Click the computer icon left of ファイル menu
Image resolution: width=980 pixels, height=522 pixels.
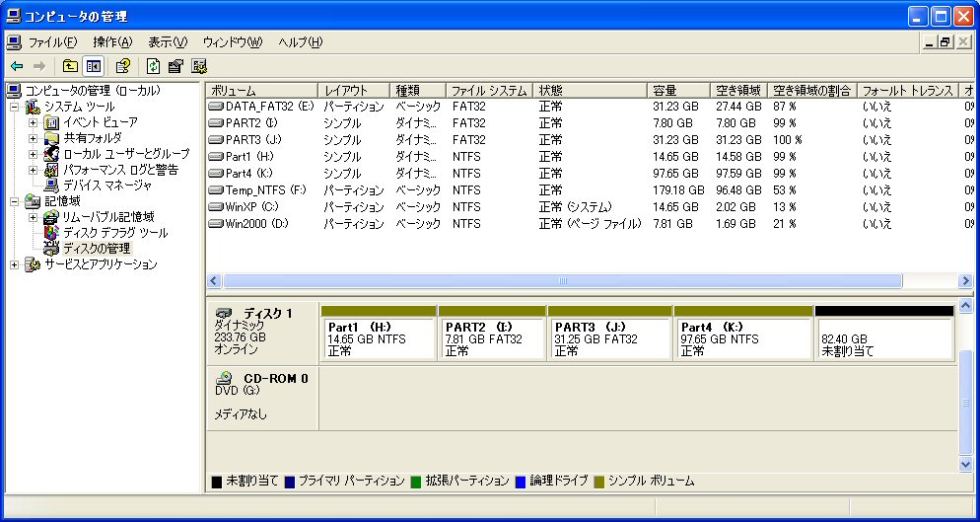[x=14, y=41]
